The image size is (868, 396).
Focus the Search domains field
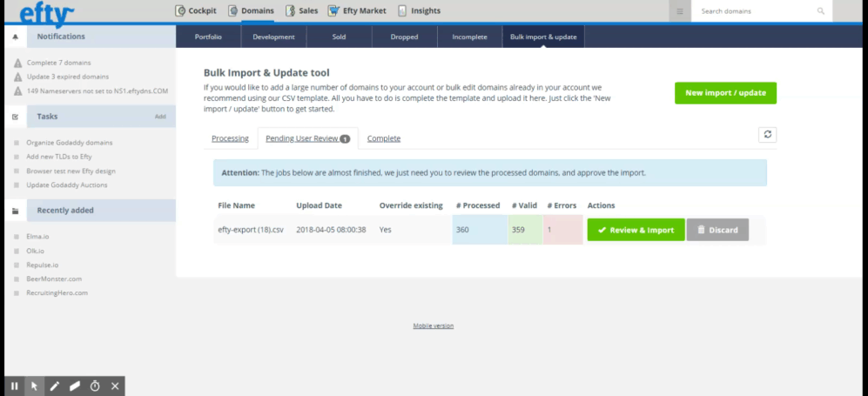tap(756, 11)
